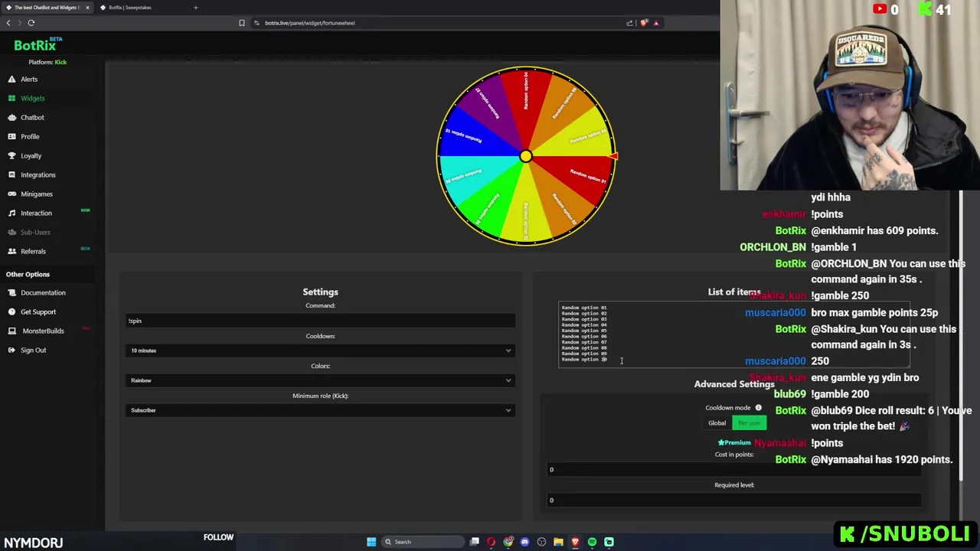Open the Alerts section in sidebar
Viewport: 980px width, 551px height.
pyautogui.click(x=29, y=80)
